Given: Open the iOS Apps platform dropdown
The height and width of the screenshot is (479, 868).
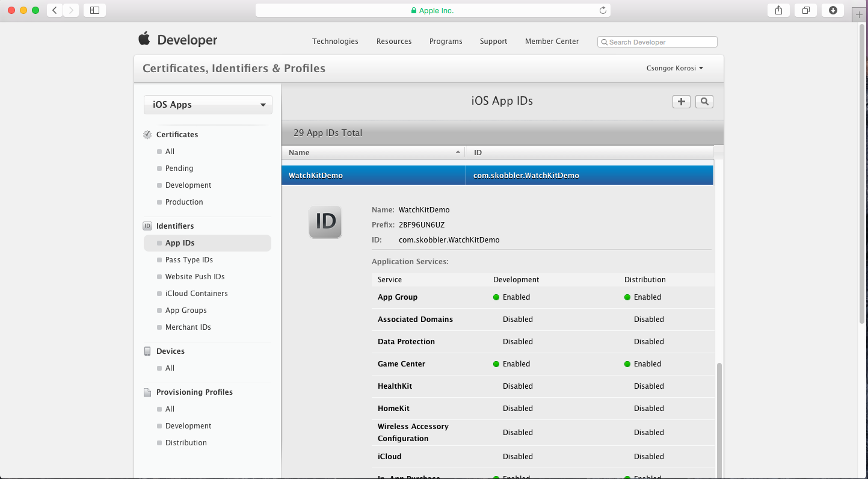Looking at the screenshot, I should (x=208, y=105).
